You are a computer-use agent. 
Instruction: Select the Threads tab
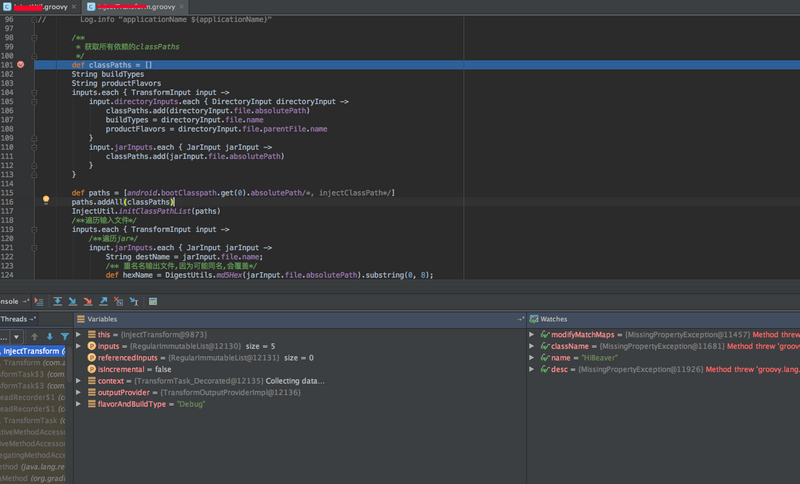[x=17, y=319]
